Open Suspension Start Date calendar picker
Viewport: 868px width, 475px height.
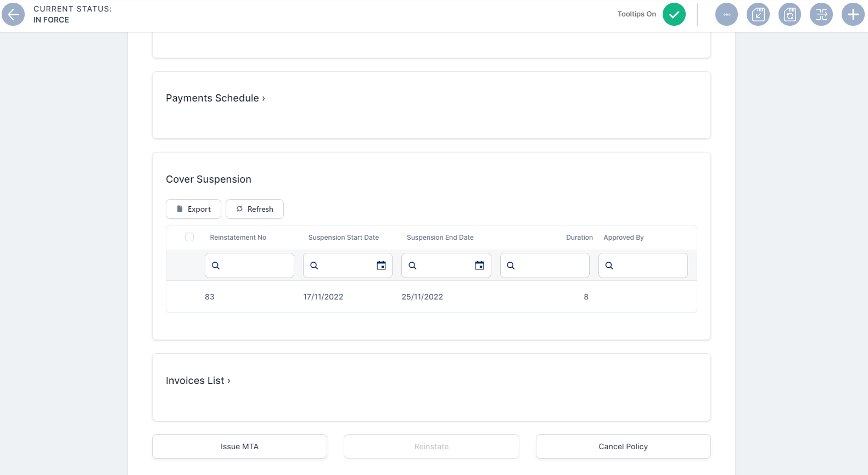[x=381, y=265]
